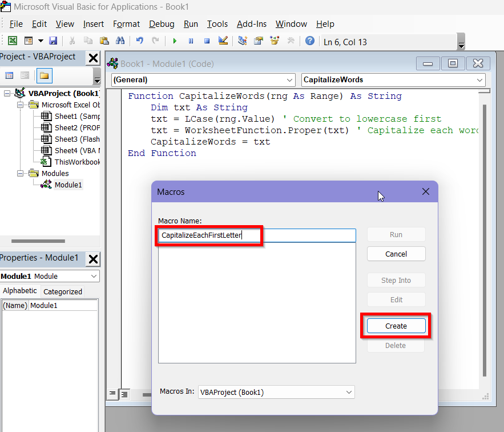Image resolution: width=504 pixels, height=432 pixels.
Task: Switch to Procedure View in code window
Action: coord(112,393)
